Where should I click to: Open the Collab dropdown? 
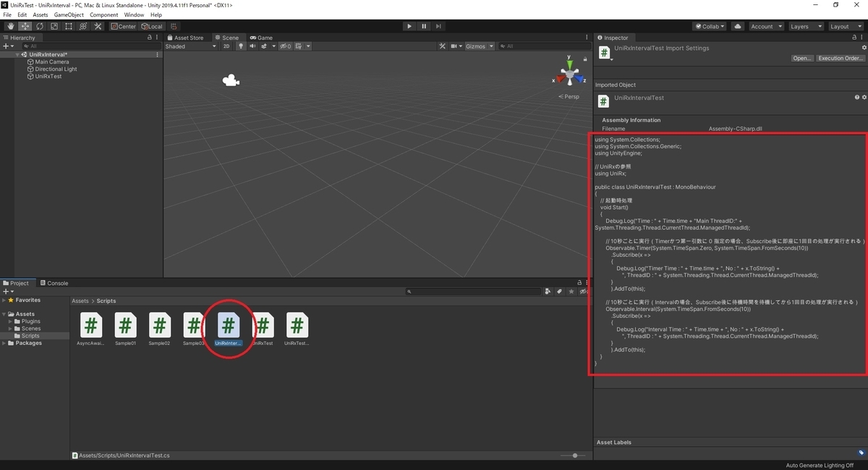pyautogui.click(x=710, y=26)
